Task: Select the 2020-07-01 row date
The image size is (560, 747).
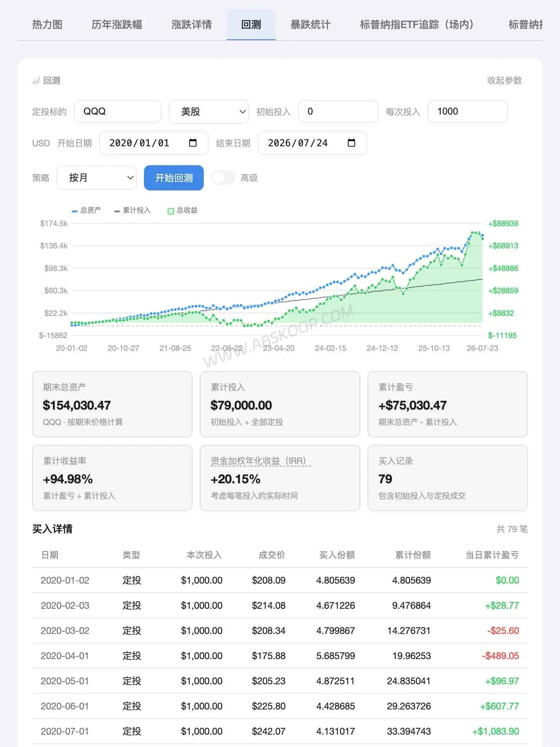Action: [x=65, y=731]
